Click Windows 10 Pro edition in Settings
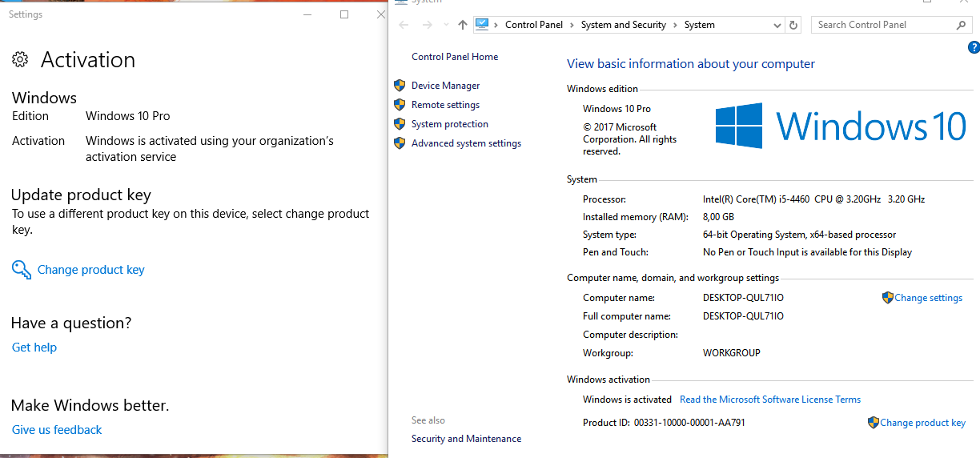 128,116
